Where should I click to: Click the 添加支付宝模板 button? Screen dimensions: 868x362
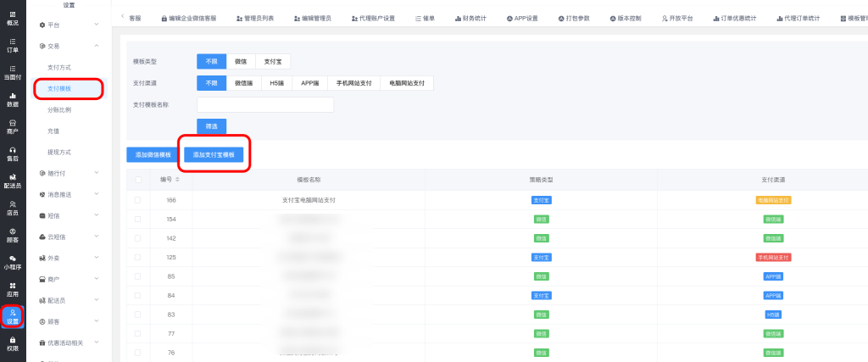(214, 154)
